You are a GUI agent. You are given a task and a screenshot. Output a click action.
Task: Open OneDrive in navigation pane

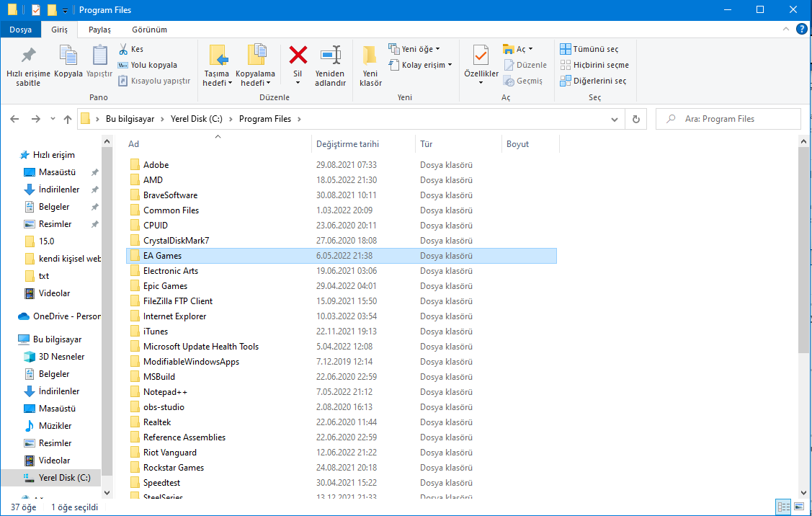[x=60, y=316]
